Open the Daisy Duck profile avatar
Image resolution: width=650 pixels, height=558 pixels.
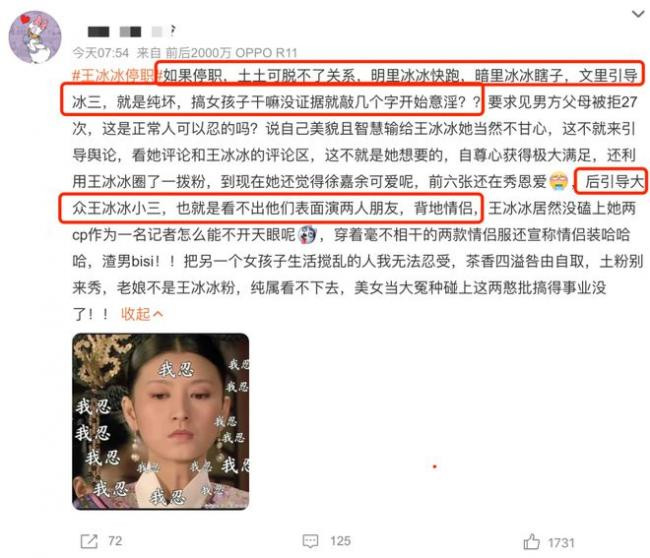[x=35, y=37]
